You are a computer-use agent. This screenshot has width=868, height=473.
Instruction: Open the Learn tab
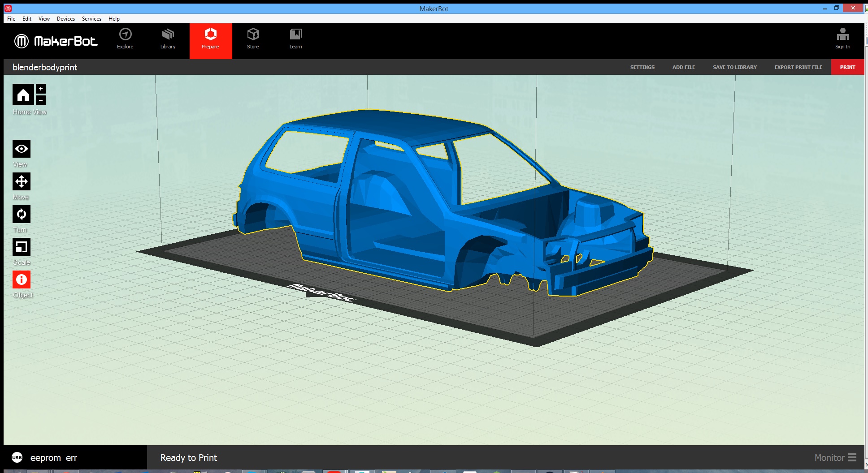coord(295,39)
